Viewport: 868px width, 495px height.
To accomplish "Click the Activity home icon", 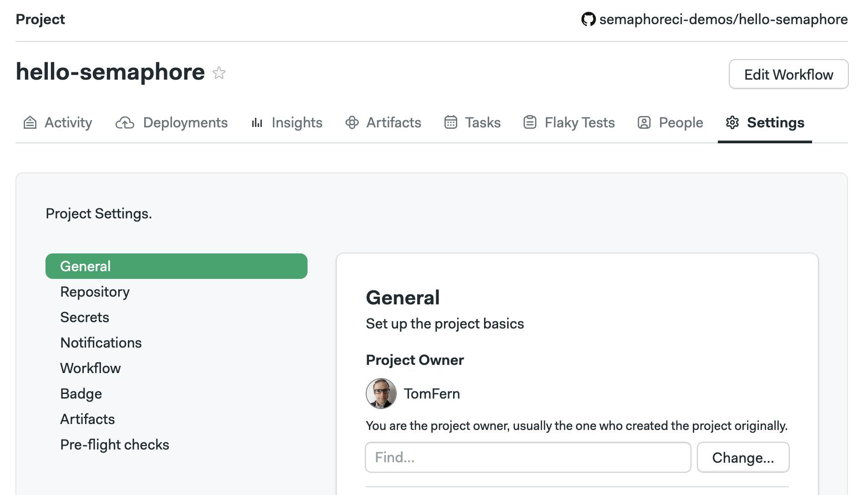I will 30,122.
